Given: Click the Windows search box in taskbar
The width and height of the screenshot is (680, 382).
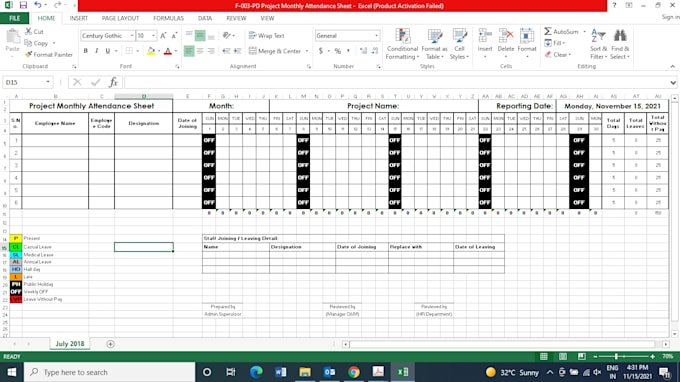Looking at the screenshot, I should click(109, 372).
